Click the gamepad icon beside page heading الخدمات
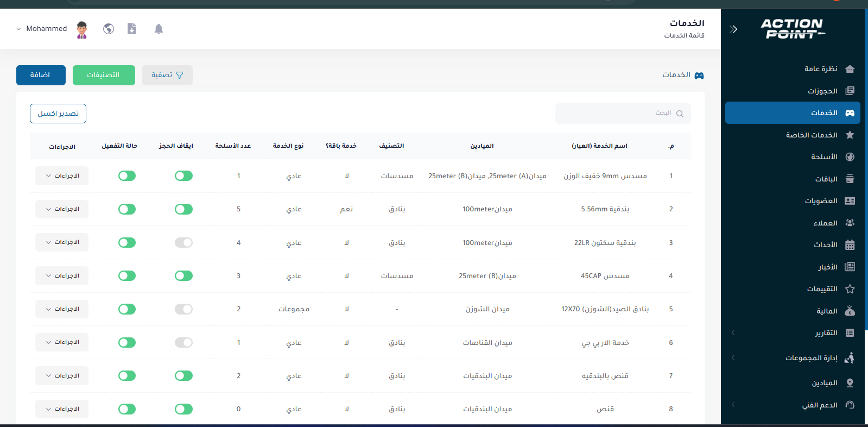This screenshot has height=427, width=868. coord(699,76)
